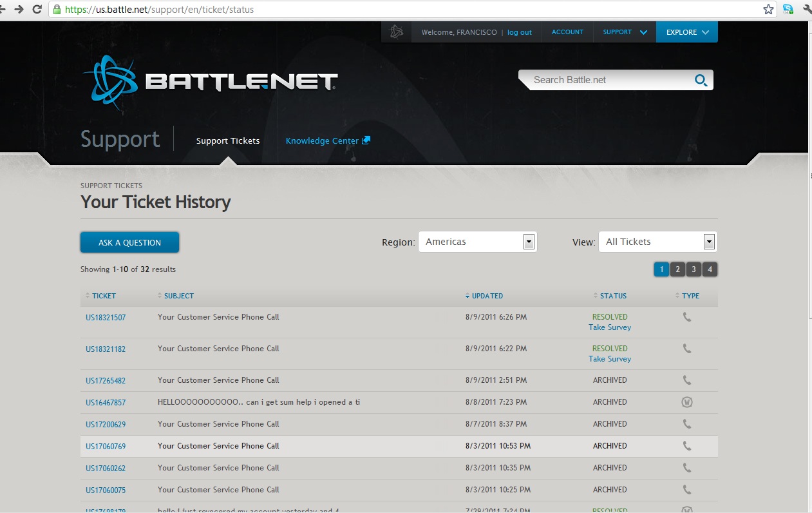Click subject 'HELLOOOOOOOOOOO.. can i get sum help'
The image size is (812, 513).
point(259,402)
